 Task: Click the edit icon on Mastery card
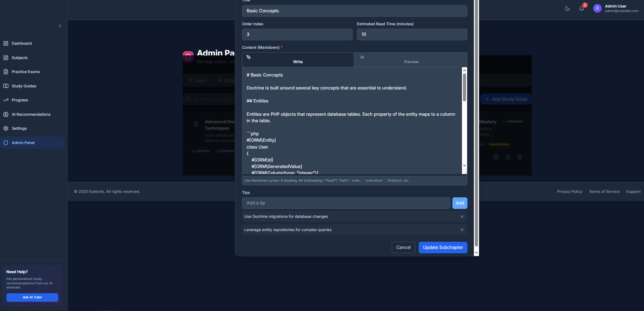(x=508, y=157)
